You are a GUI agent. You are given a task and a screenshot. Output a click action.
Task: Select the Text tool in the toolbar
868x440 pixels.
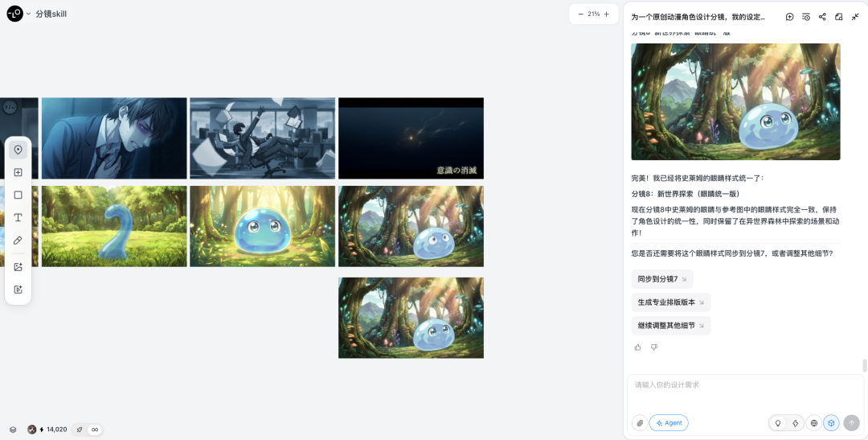pos(18,218)
